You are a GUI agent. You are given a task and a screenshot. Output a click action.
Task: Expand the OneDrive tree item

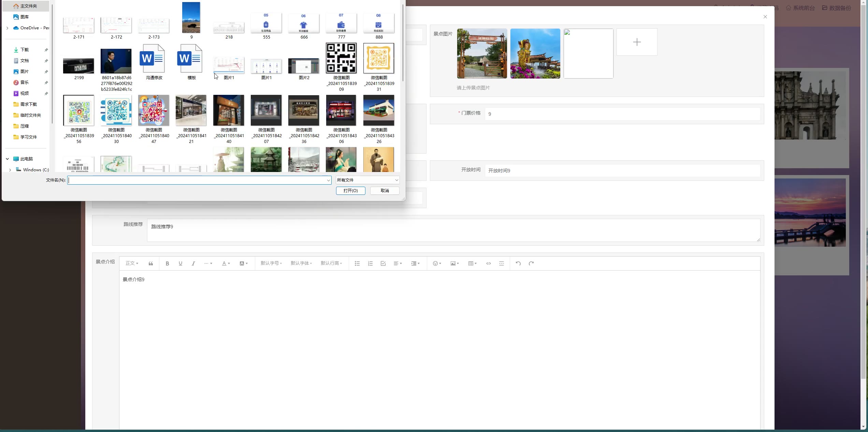[7, 28]
